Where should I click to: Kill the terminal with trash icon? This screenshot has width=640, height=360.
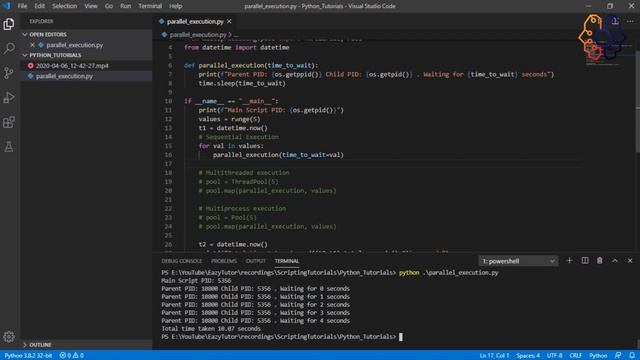[600, 260]
